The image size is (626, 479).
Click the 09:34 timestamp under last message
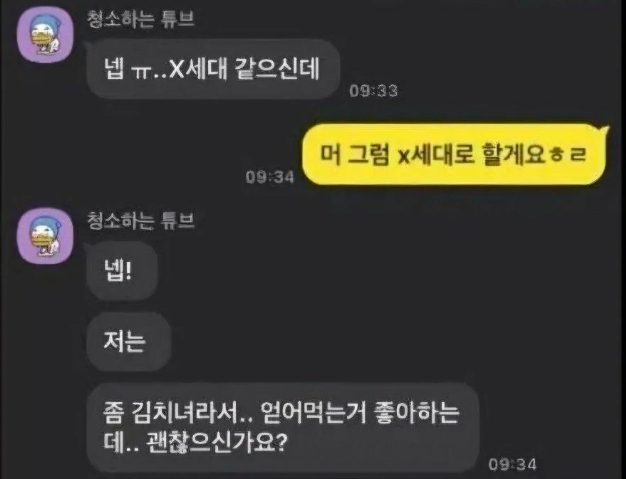[513, 464]
